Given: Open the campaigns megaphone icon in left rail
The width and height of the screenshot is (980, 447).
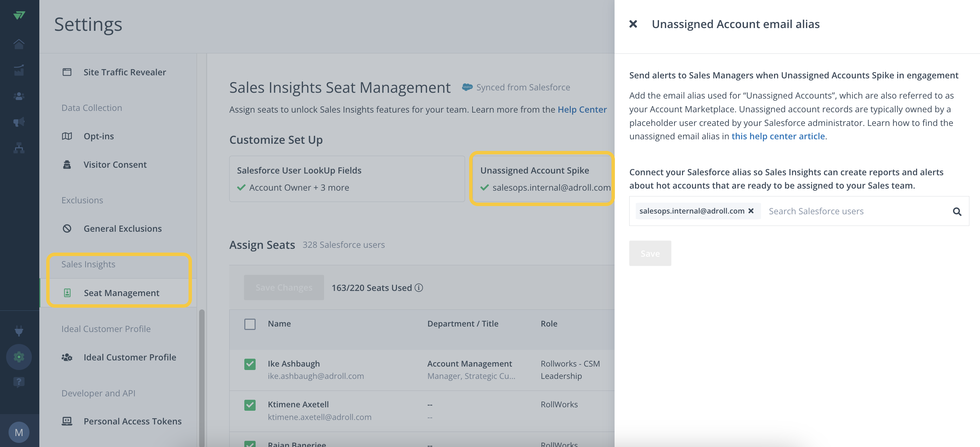Looking at the screenshot, I should click(19, 122).
